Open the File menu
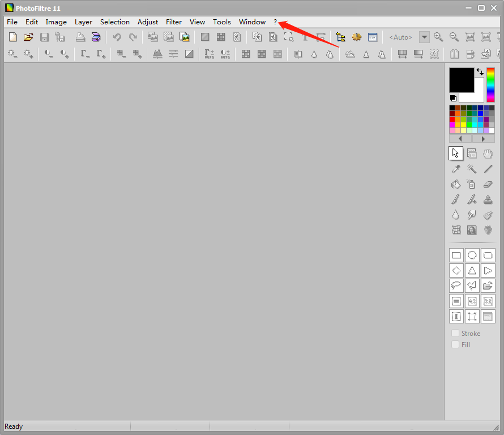Viewport: 504px width, 435px height. click(12, 22)
